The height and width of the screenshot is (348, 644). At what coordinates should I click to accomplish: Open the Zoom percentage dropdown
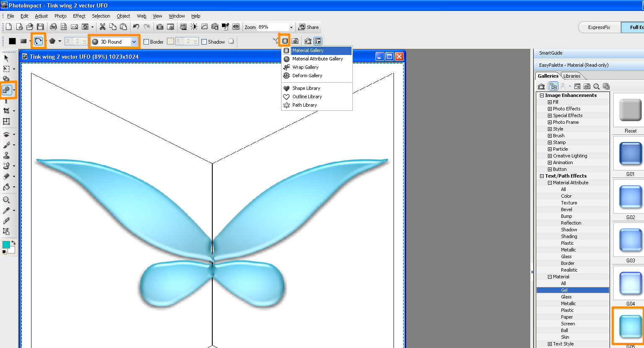click(x=291, y=27)
